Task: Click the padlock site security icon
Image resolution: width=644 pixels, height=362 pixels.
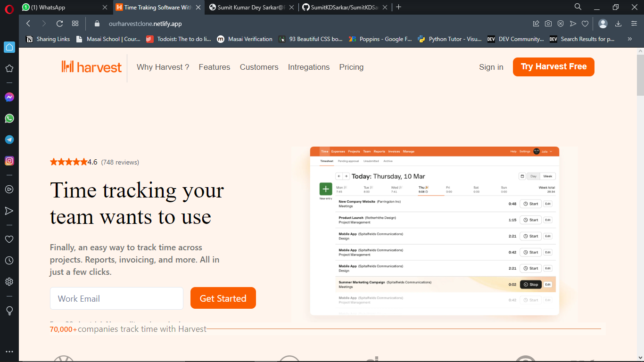Action: coord(98,24)
